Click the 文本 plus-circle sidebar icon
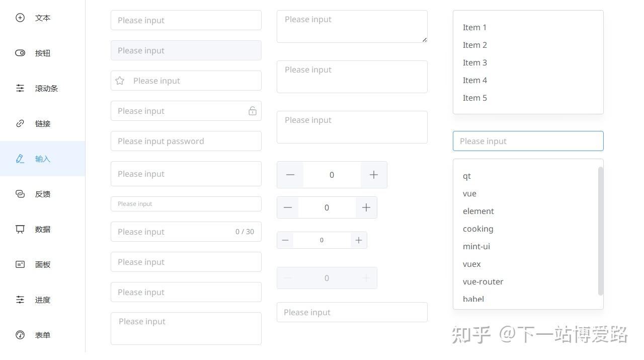This screenshot has width=644, height=360. (20, 18)
